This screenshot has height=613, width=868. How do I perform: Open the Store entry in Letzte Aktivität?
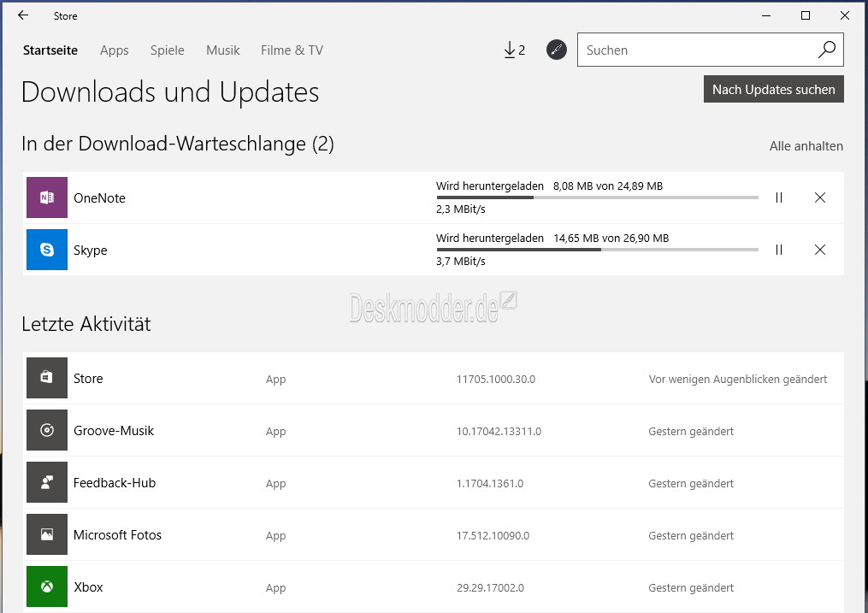[434, 379]
